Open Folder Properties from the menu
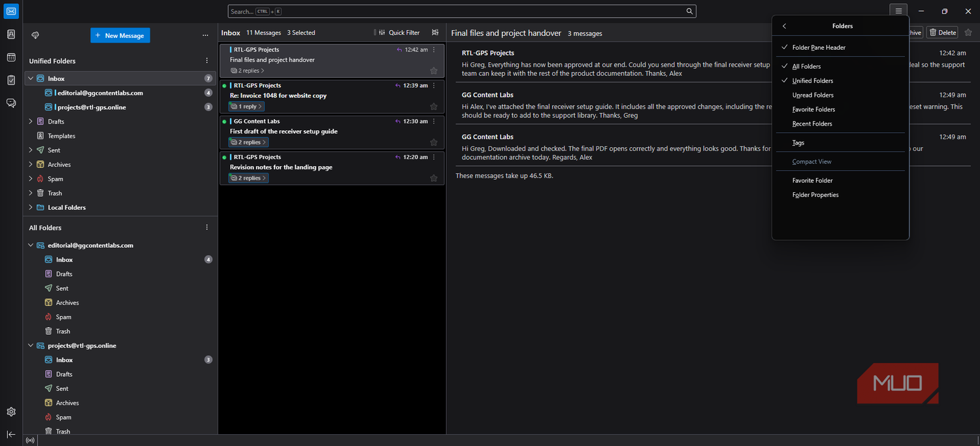Image resolution: width=980 pixels, height=446 pixels. [x=840, y=195]
